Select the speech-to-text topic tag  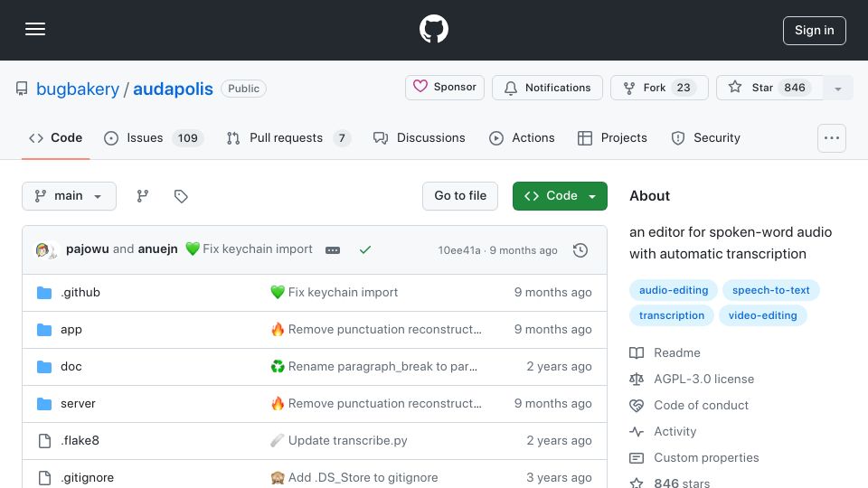pos(770,290)
